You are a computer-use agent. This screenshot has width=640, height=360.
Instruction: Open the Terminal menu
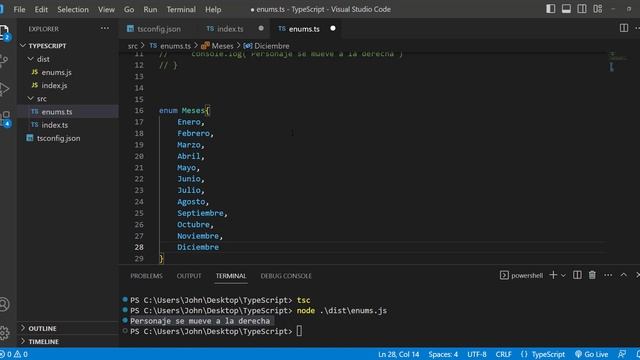[x=181, y=9]
